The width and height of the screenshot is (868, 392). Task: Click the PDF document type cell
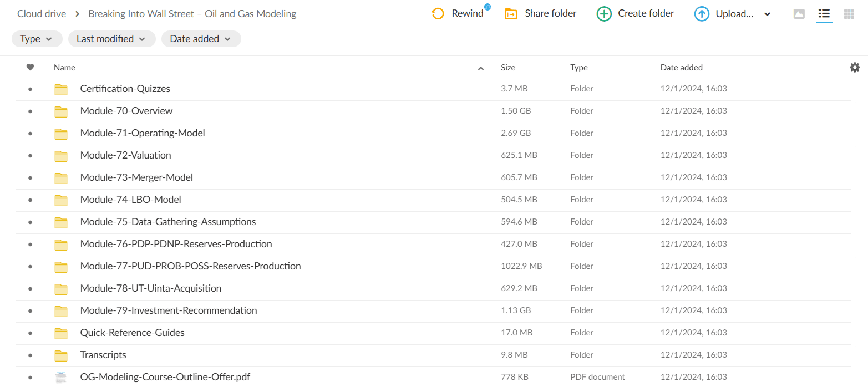597,377
